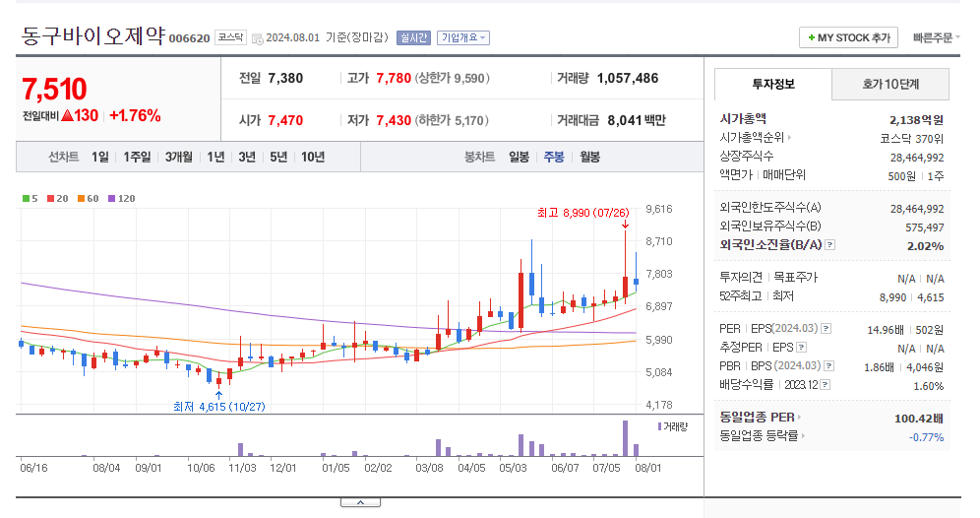The width and height of the screenshot is (980, 518).
Task: Click the +1.76% change rate
Action: tap(135, 116)
